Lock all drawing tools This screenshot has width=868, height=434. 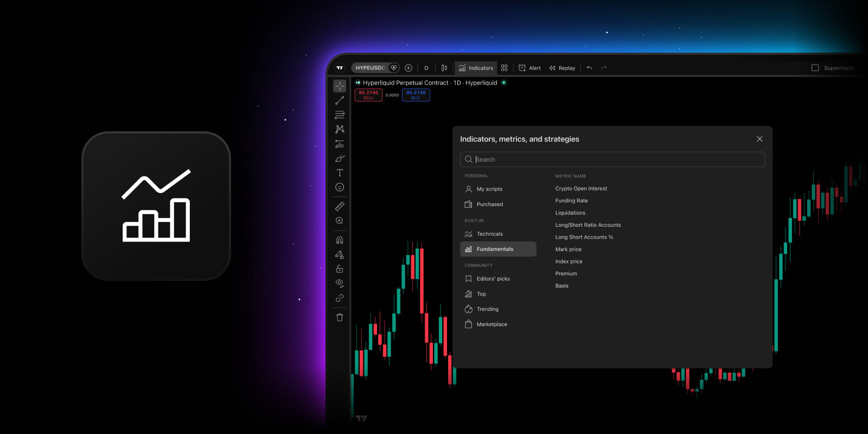340,269
